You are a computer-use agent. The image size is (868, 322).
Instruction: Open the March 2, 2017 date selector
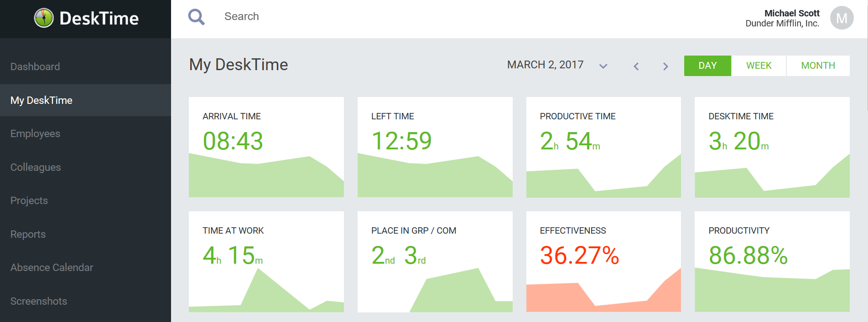[x=545, y=65]
